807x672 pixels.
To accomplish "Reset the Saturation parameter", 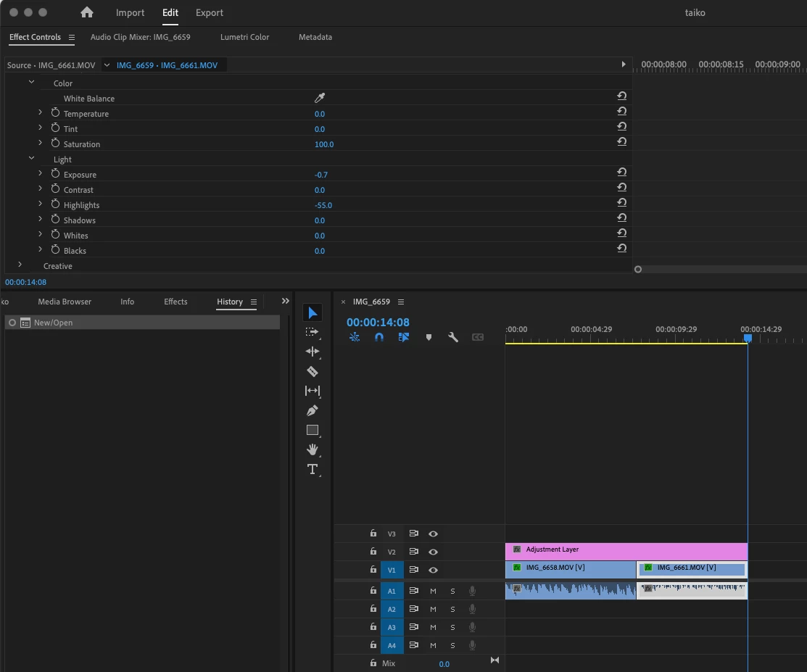I will pos(621,141).
